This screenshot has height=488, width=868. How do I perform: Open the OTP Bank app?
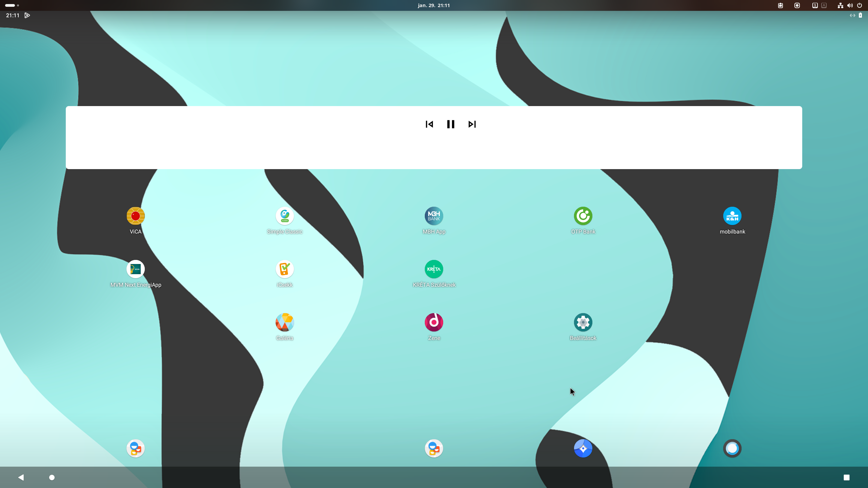tap(583, 216)
